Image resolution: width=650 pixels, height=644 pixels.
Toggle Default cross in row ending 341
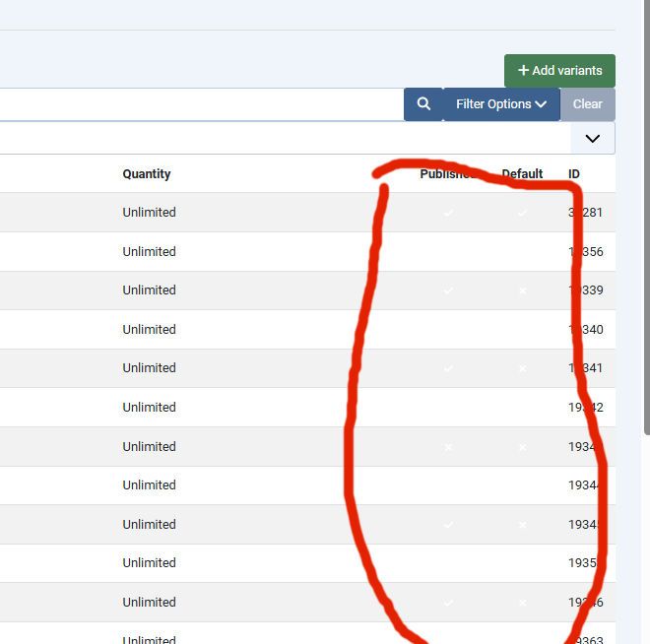522,368
